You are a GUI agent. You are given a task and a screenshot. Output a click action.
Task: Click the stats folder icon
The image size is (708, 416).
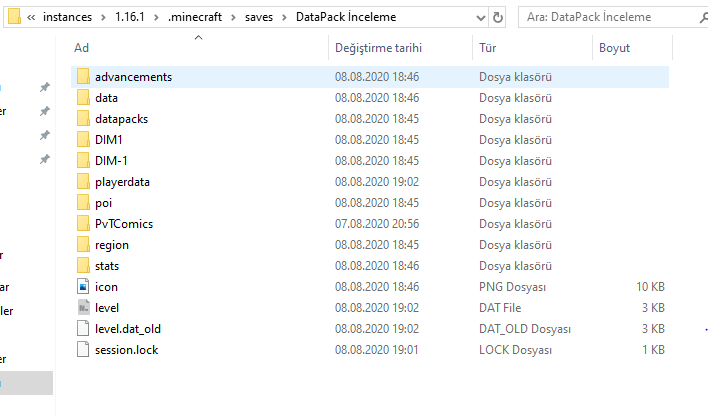coord(83,266)
